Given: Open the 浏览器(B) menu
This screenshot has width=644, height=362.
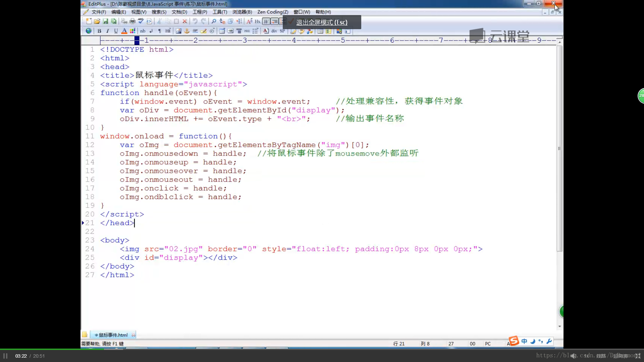Looking at the screenshot, I should coord(242,12).
